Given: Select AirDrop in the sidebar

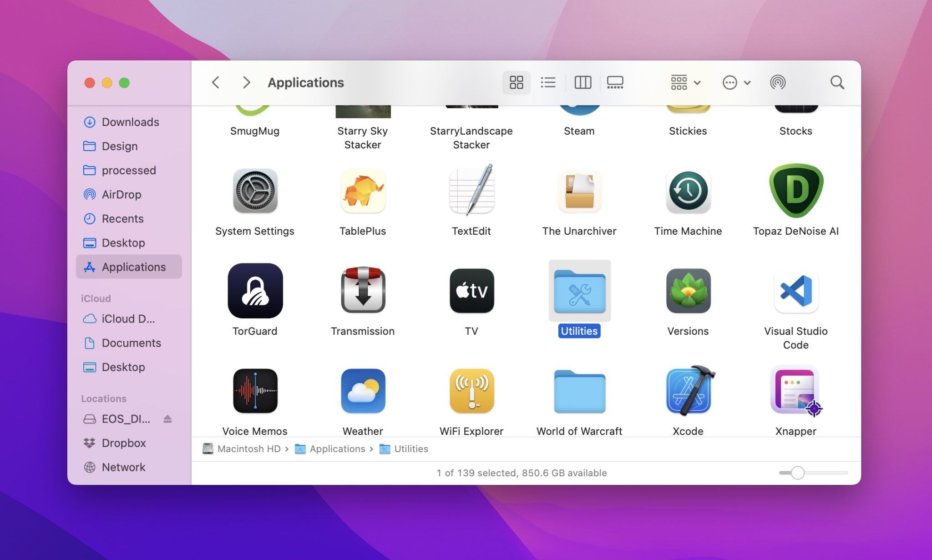Looking at the screenshot, I should pos(129,194).
